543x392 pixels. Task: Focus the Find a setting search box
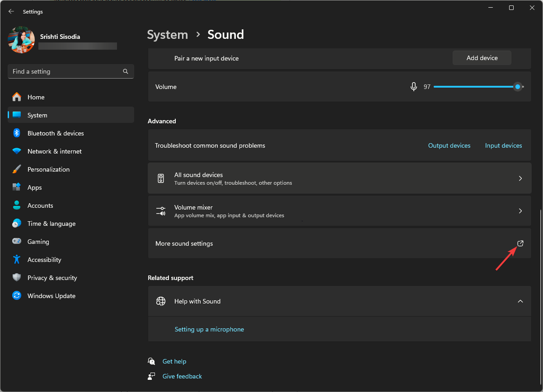tap(71, 71)
